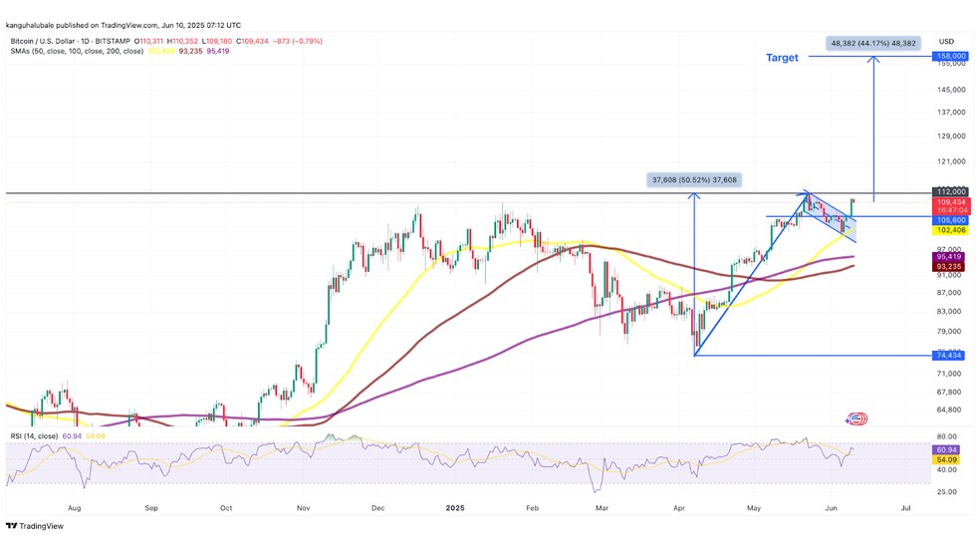Click the blue 158,000 price label
This screenshot has width=980, height=552.
[x=949, y=57]
